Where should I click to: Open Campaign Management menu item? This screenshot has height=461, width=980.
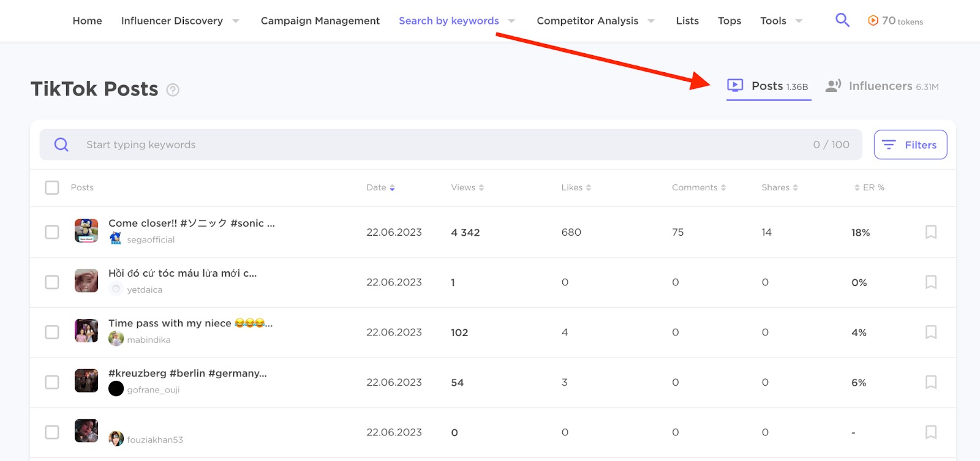[320, 21]
